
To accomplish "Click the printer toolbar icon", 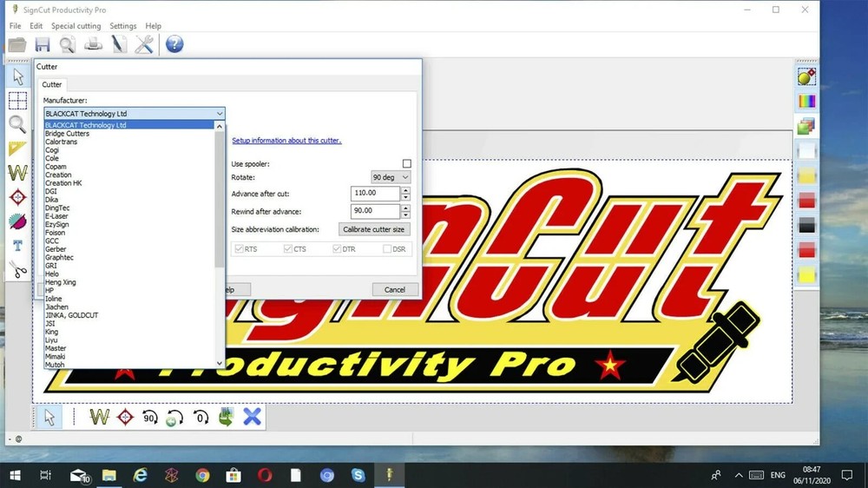I will (93, 44).
